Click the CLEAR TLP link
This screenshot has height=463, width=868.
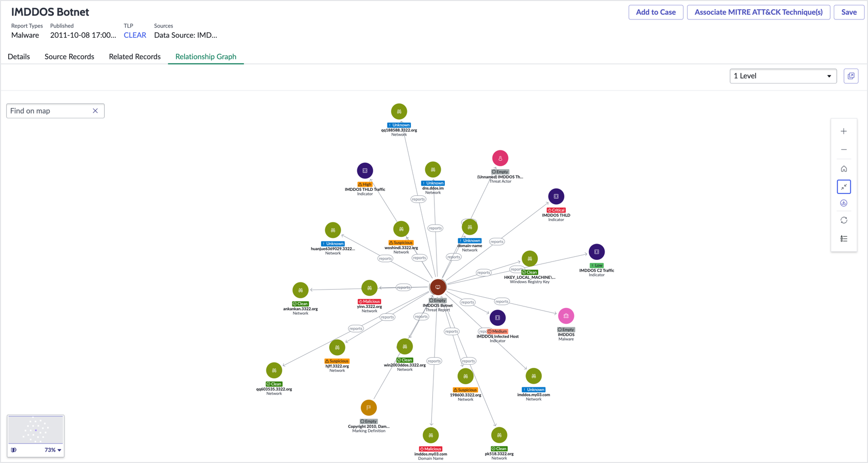click(135, 35)
